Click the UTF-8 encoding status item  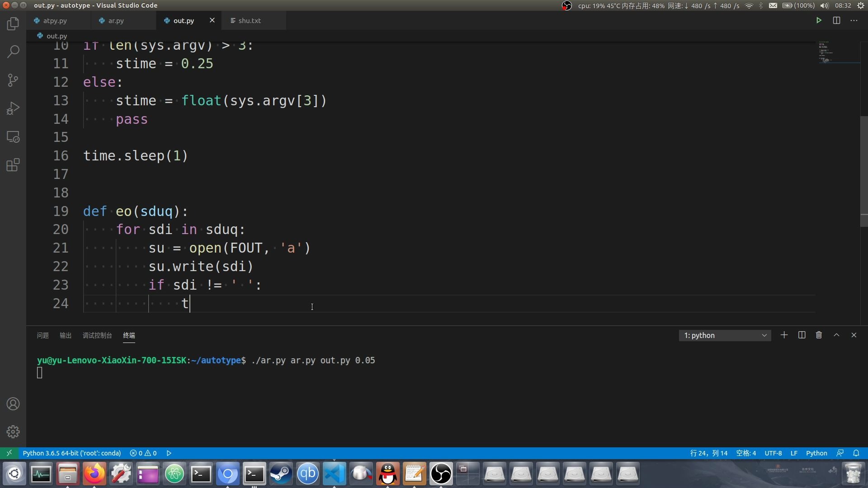(x=773, y=453)
